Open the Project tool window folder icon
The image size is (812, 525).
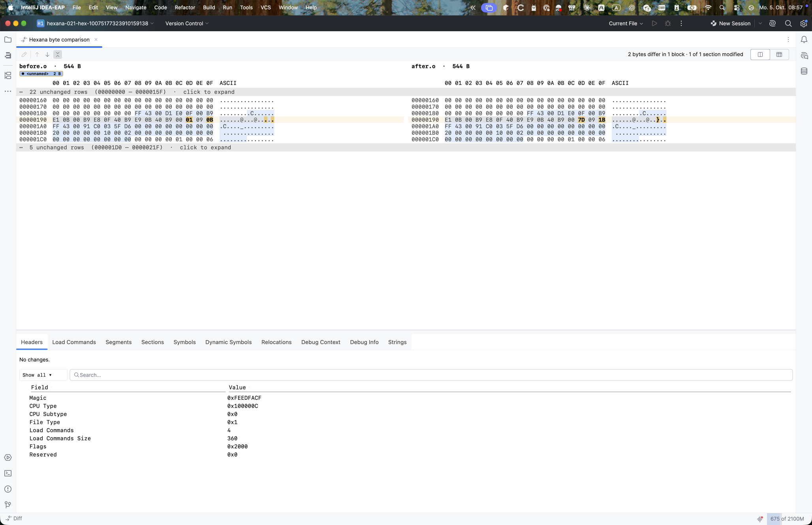(8, 40)
